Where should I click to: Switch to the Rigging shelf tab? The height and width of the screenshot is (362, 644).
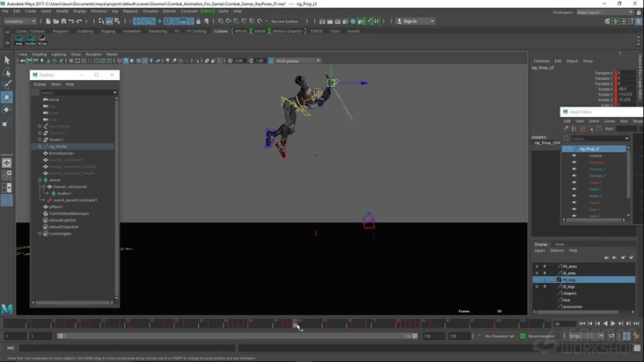click(x=107, y=31)
